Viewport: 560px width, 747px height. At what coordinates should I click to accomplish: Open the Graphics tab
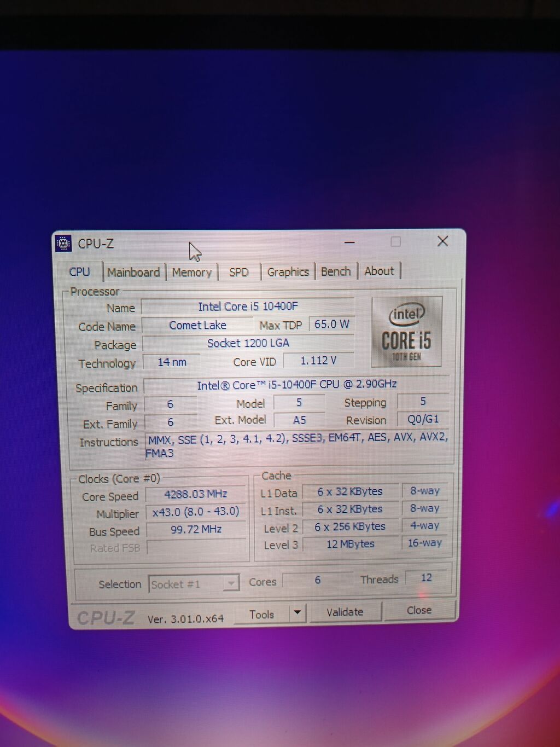(288, 271)
